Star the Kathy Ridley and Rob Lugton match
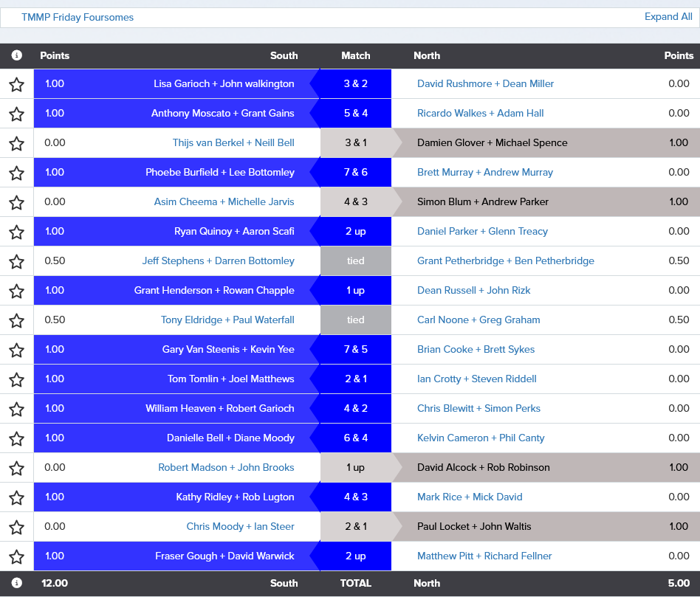Image resolution: width=700 pixels, height=597 pixels. [x=16, y=497]
